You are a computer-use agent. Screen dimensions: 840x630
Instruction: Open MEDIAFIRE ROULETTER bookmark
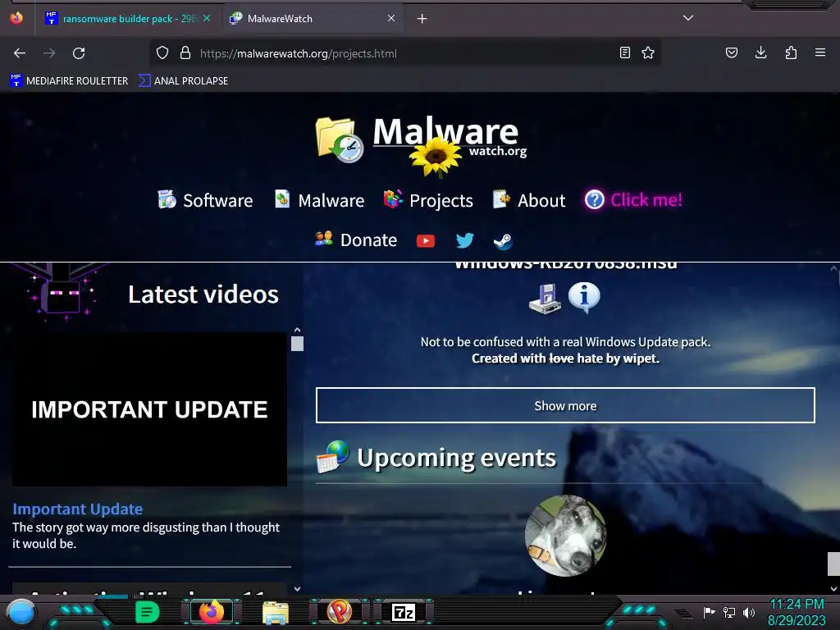69,81
